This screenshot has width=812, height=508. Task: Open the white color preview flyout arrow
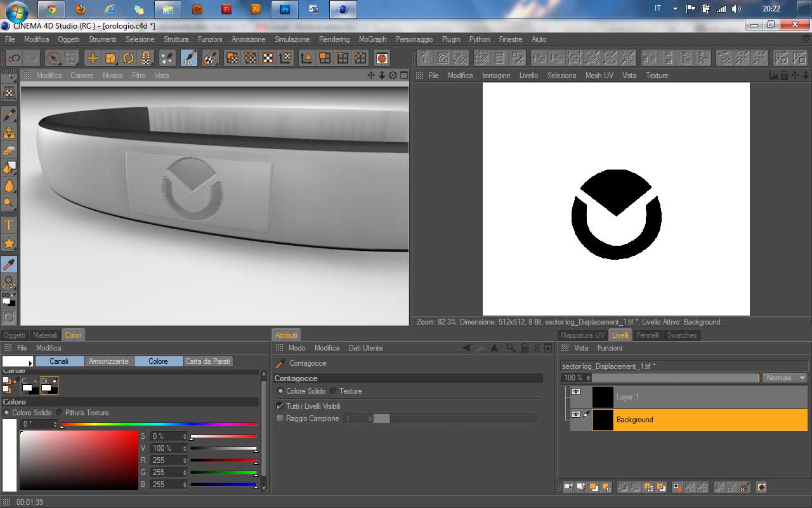point(30,363)
